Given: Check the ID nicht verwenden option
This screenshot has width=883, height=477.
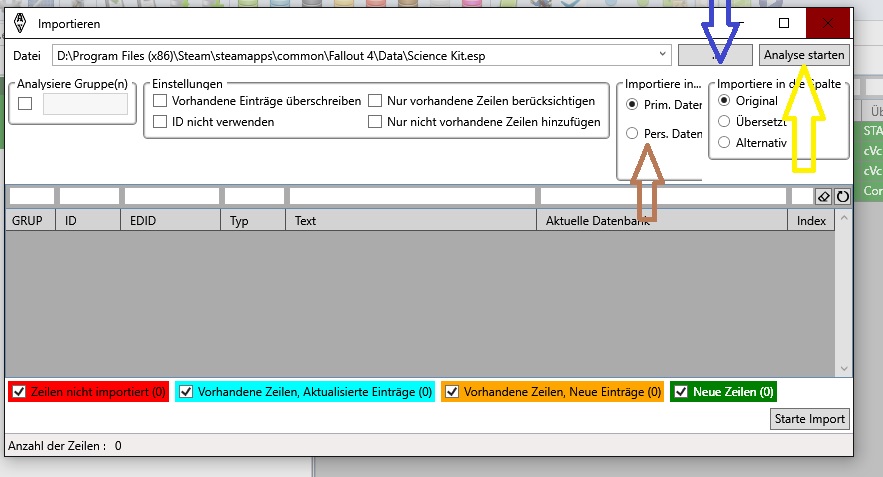Looking at the screenshot, I should pos(160,122).
